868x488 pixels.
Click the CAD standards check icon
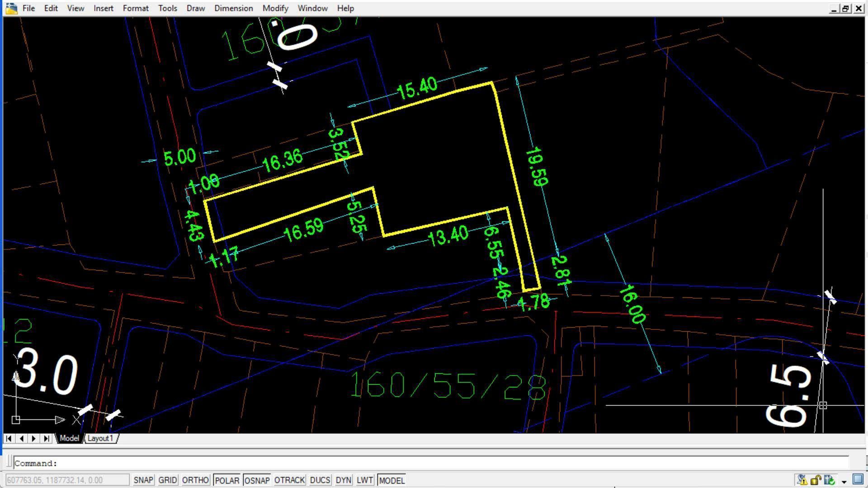pos(830,480)
